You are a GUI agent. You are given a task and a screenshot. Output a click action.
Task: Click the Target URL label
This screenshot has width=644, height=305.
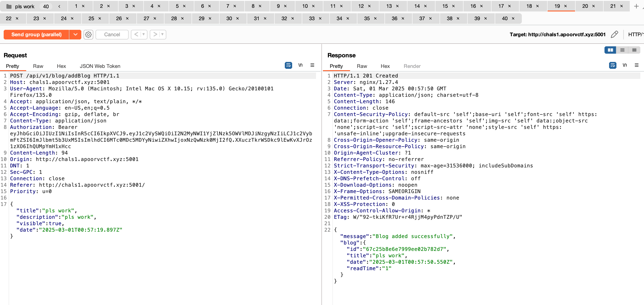pyautogui.click(x=557, y=34)
